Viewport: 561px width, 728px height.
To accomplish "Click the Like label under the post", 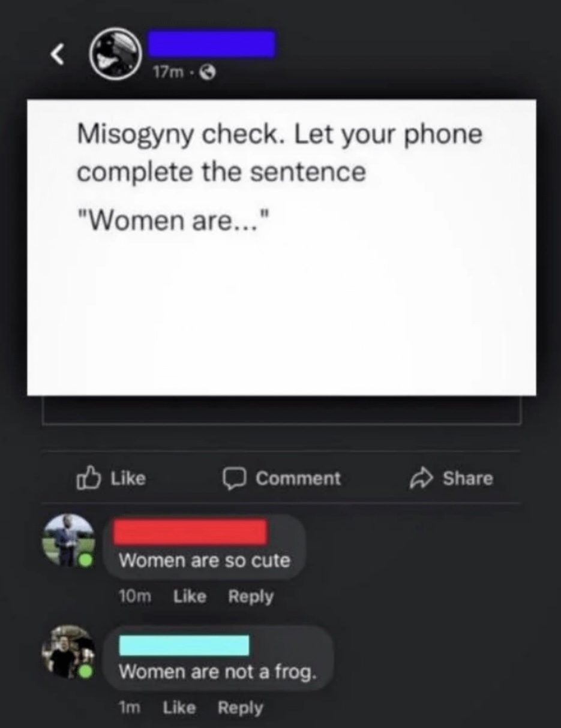I will tap(128, 478).
